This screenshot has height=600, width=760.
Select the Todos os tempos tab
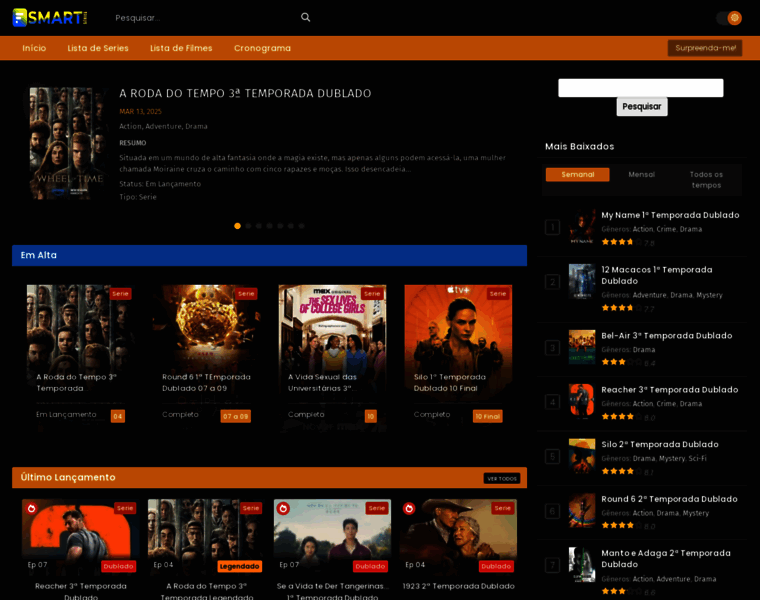pos(706,180)
